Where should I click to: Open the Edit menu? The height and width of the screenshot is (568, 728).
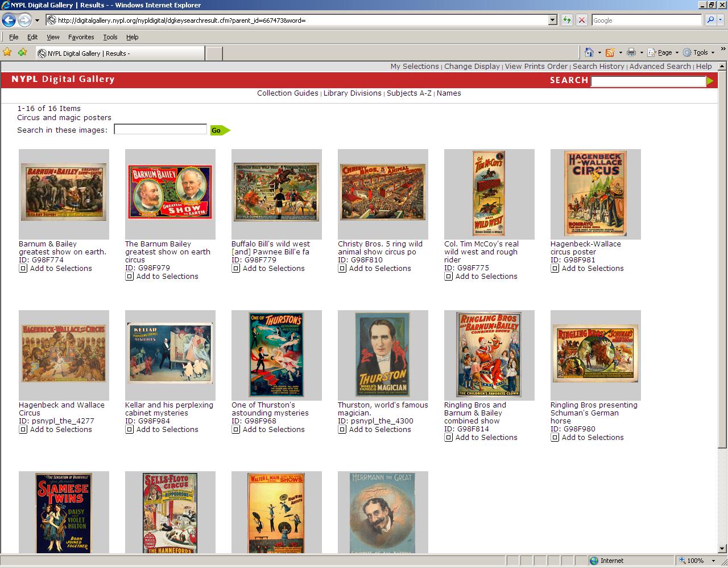(32, 37)
